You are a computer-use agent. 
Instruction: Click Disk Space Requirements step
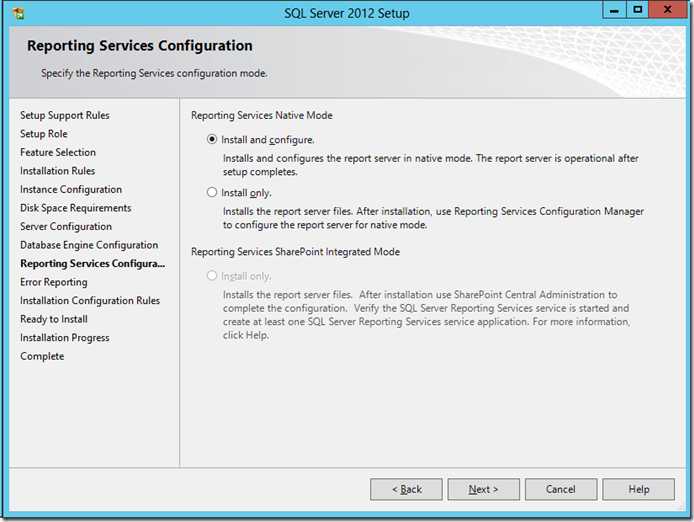(x=76, y=208)
